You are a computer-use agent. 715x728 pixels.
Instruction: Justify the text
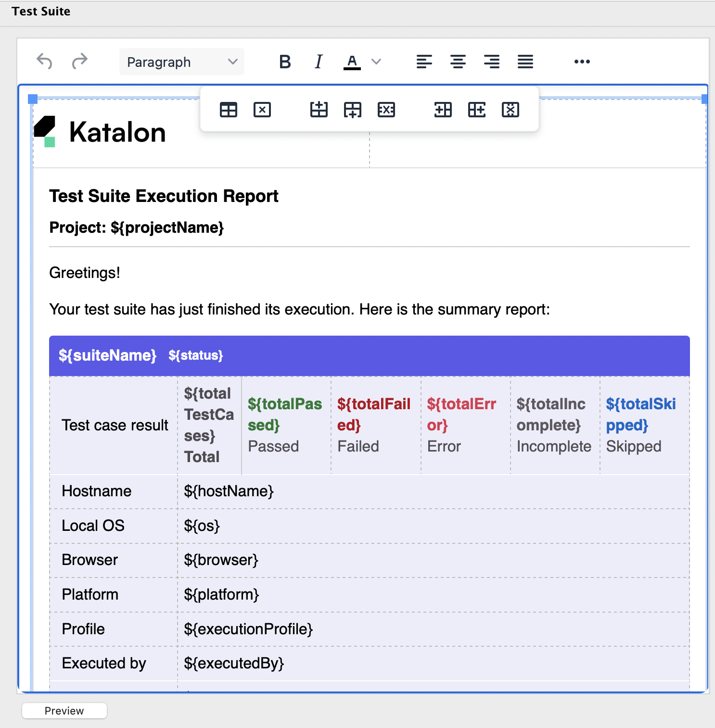point(525,62)
